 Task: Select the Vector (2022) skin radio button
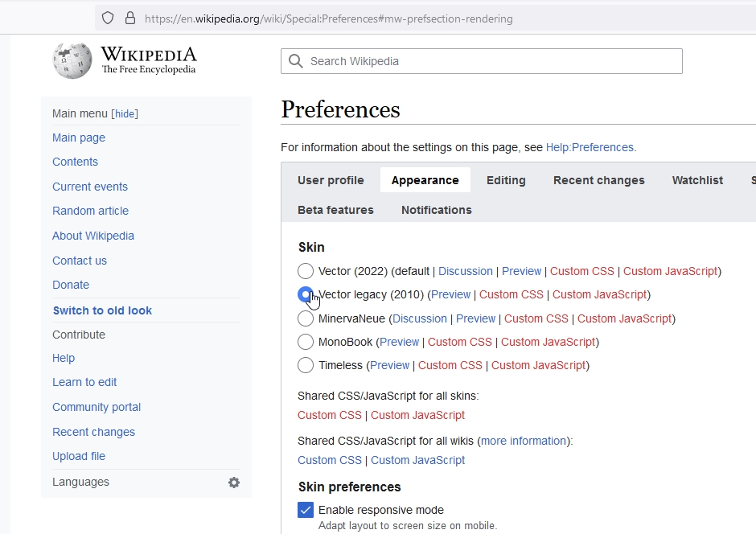pyautogui.click(x=306, y=271)
